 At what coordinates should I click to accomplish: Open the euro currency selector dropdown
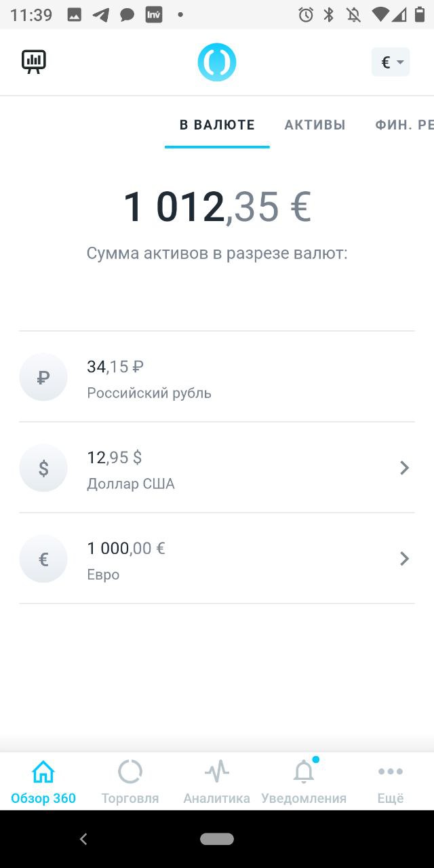tap(391, 62)
